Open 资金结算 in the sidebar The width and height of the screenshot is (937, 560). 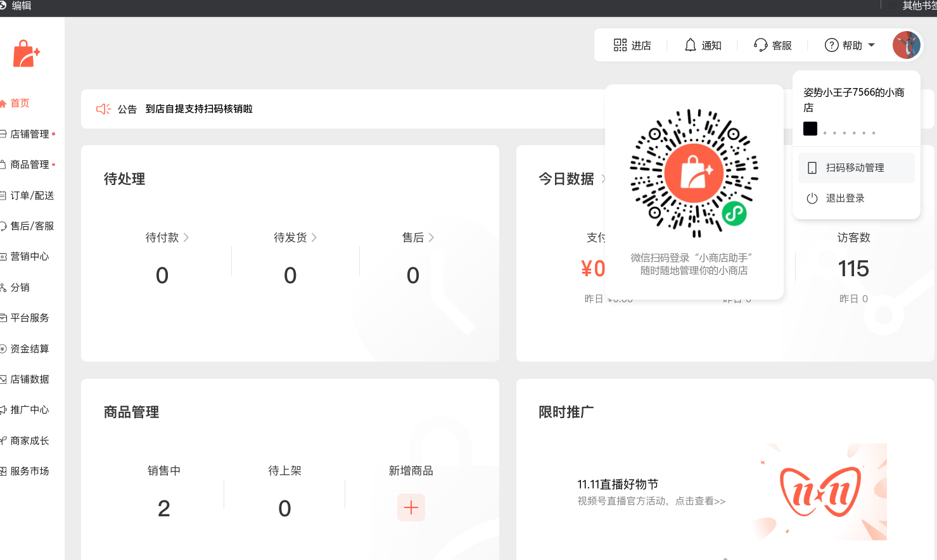point(29,348)
